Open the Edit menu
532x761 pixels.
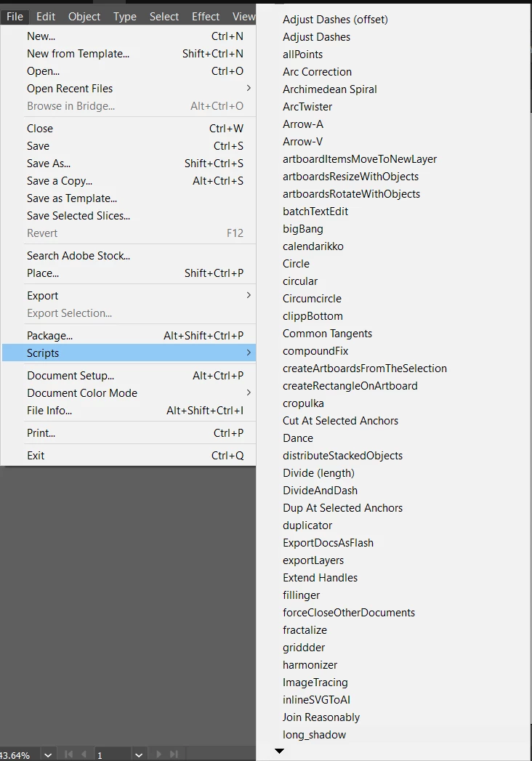[46, 17]
